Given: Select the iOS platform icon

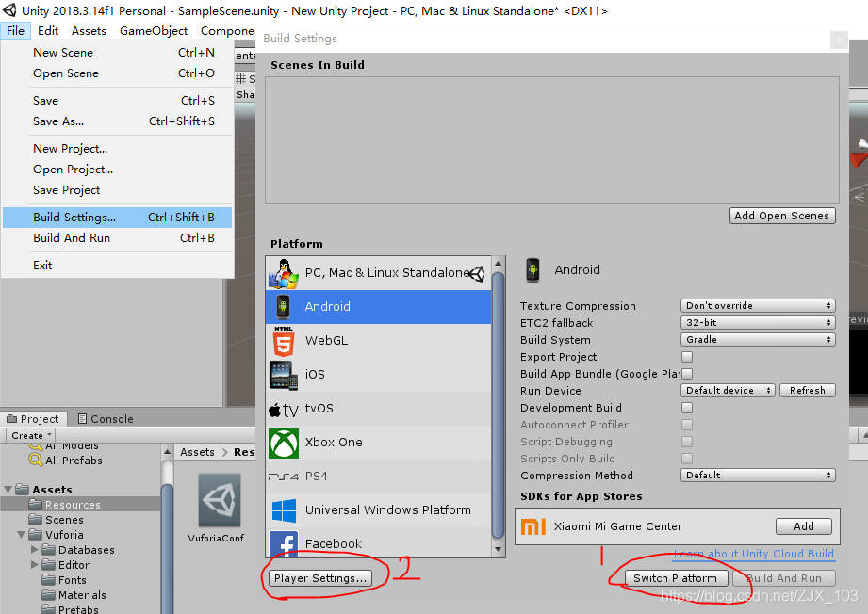Looking at the screenshot, I should (284, 375).
